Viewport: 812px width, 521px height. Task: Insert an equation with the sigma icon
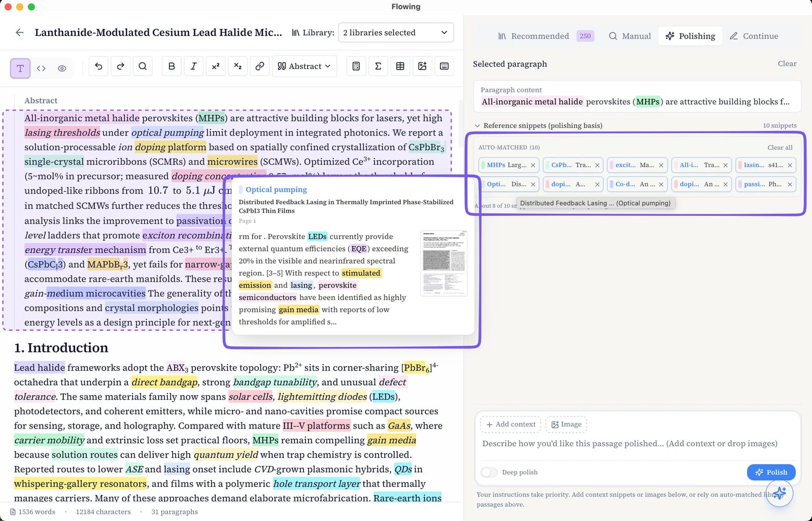(x=378, y=66)
